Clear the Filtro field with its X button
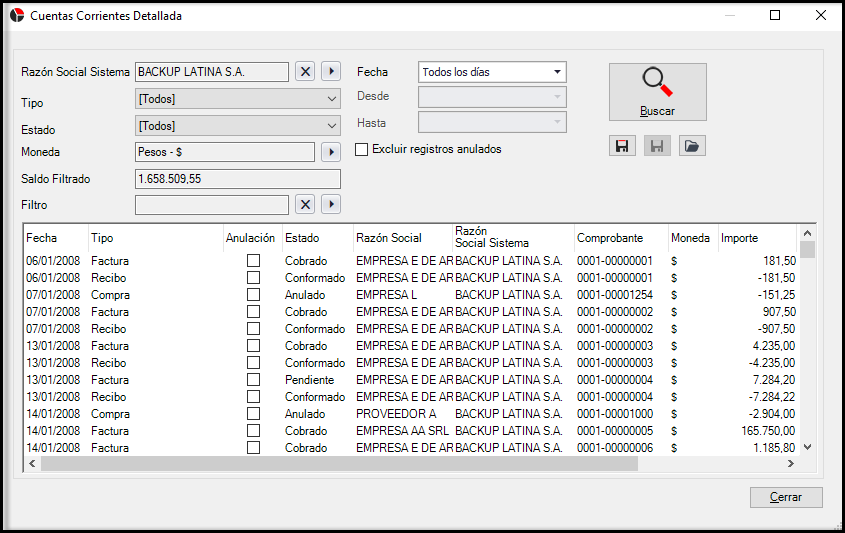Screen dimensions: 845x533 (305, 204)
